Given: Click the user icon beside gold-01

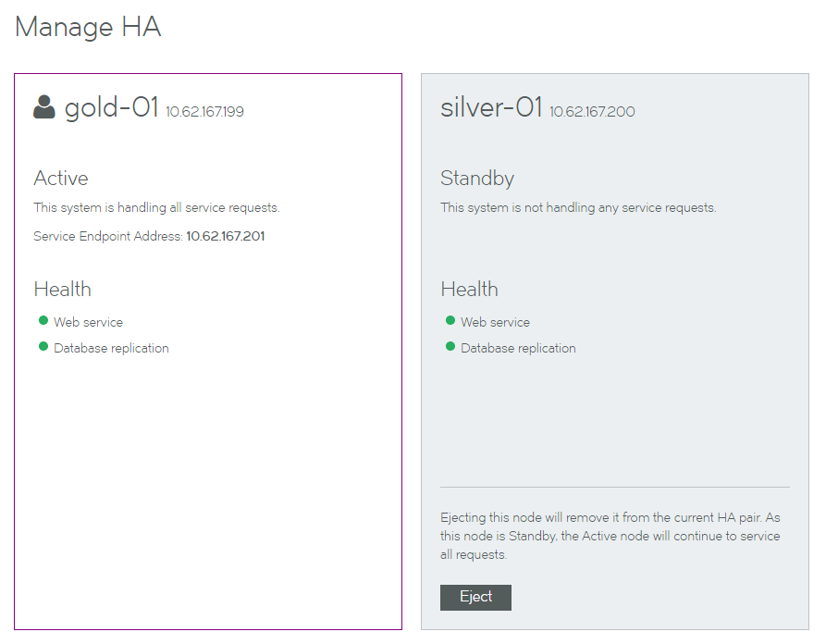Looking at the screenshot, I should coord(44,107).
